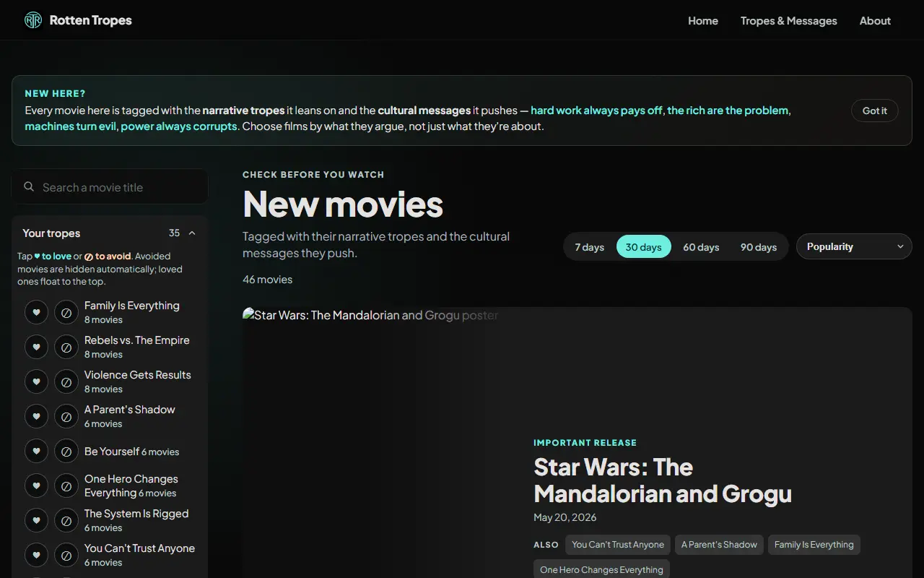Image resolution: width=924 pixels, height=578 pixels.
Task: Click the Rebels vs. The Empire sidebar label
Action: tap(137, 340)
